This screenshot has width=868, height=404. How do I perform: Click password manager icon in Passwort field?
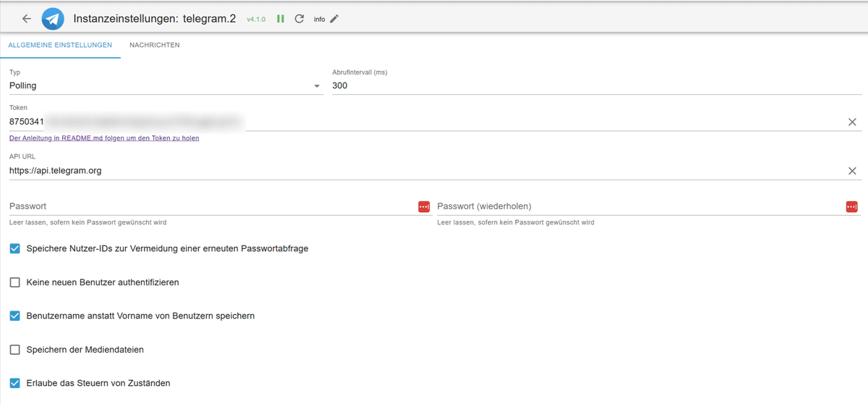424,207
